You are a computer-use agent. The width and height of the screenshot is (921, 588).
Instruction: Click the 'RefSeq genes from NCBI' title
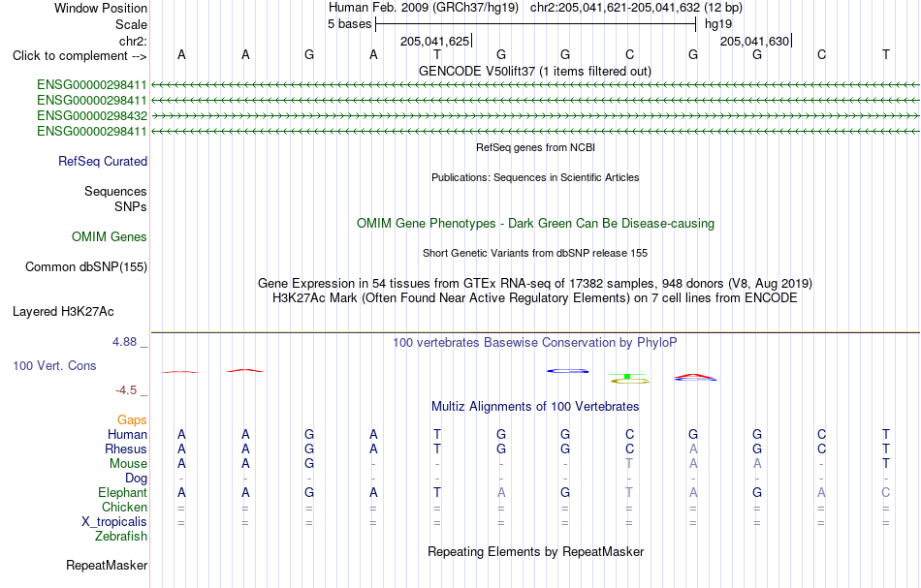pos(535,148)
